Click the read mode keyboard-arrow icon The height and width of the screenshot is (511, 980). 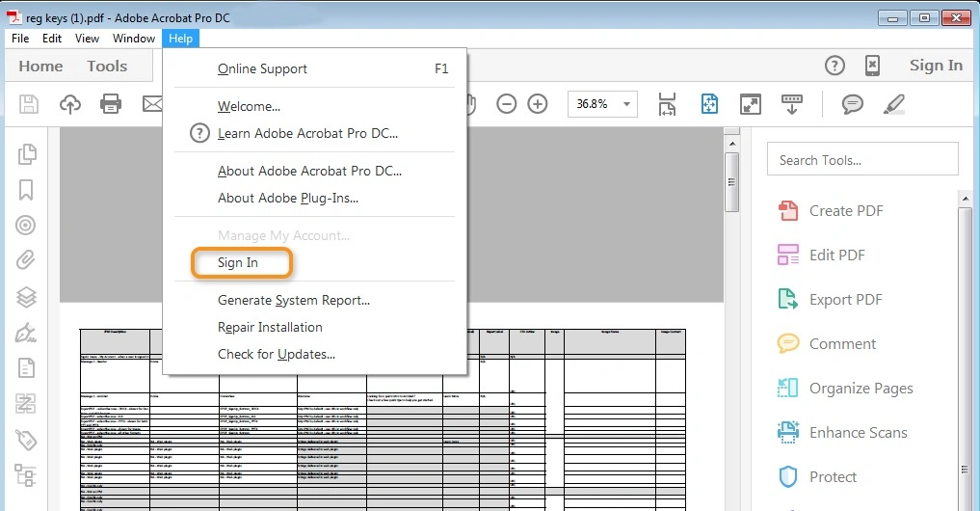(792, 104)
